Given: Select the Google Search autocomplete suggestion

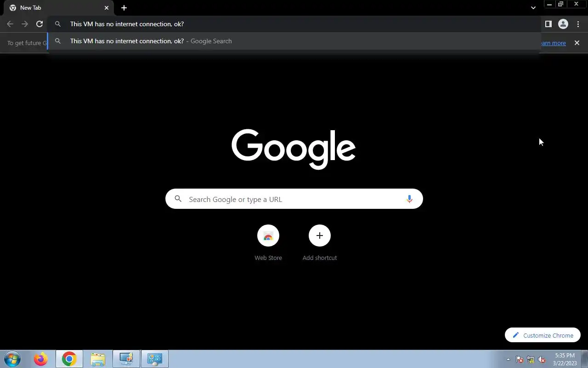Looking at the screenshot, I should coord(294,41).
